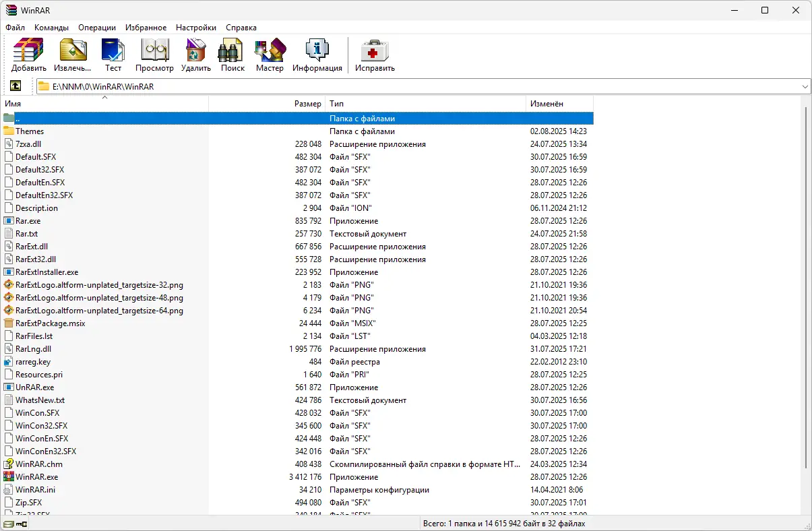
Task: Click the Извлечь (Extract) toolbar icon
Action: click(x=72, y=54)
